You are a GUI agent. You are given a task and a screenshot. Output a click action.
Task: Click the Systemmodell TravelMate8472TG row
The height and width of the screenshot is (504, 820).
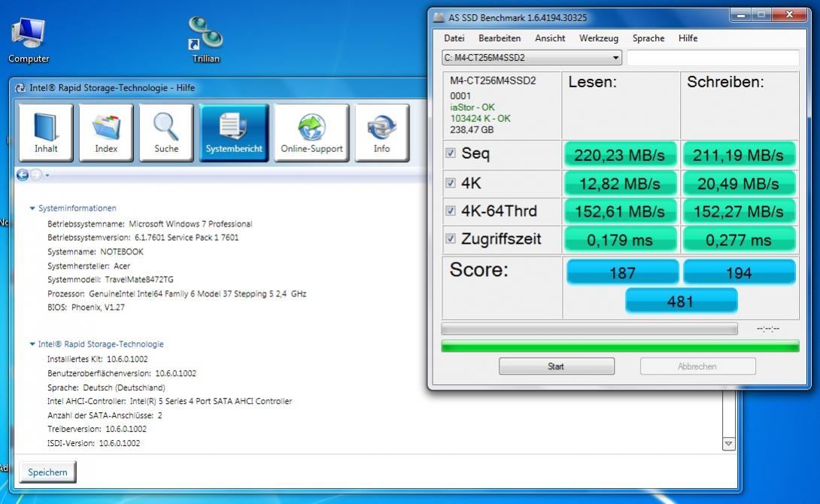pyautogui.click(x=111, y=280)
